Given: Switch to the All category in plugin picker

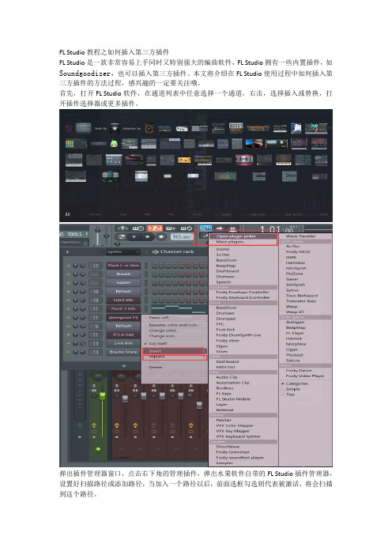Looking at the screenshot, I should pos(68,214).
